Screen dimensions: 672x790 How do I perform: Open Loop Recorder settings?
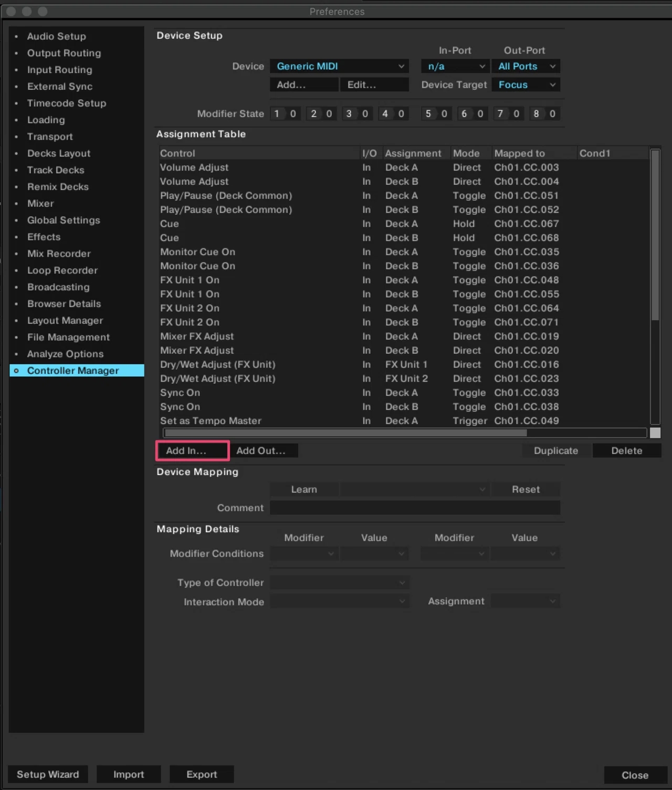[x=62, y=270]
